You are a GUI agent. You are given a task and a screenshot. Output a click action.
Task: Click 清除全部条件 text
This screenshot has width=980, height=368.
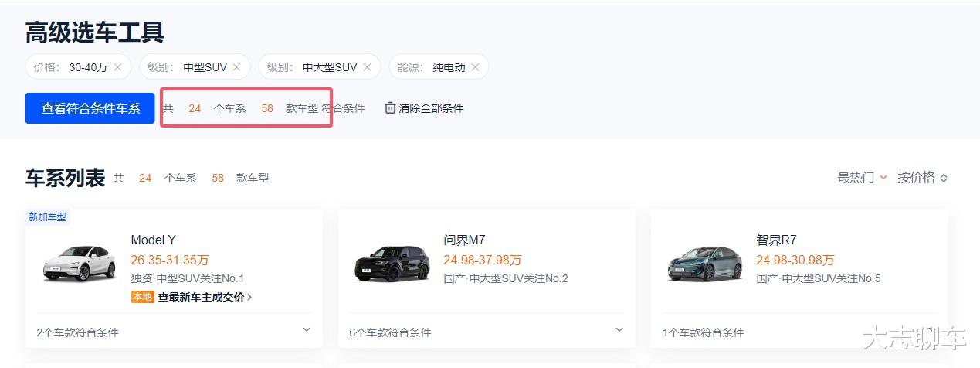tap(431, 108)
